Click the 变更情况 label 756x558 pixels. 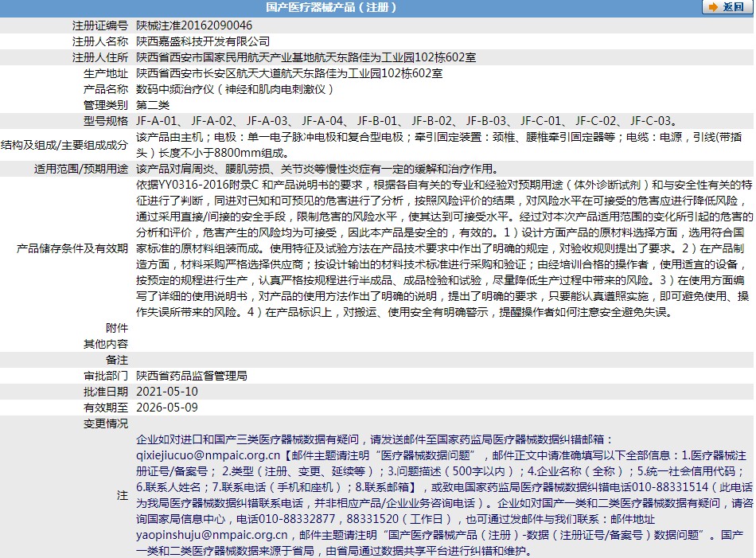[x=106, y=423]
